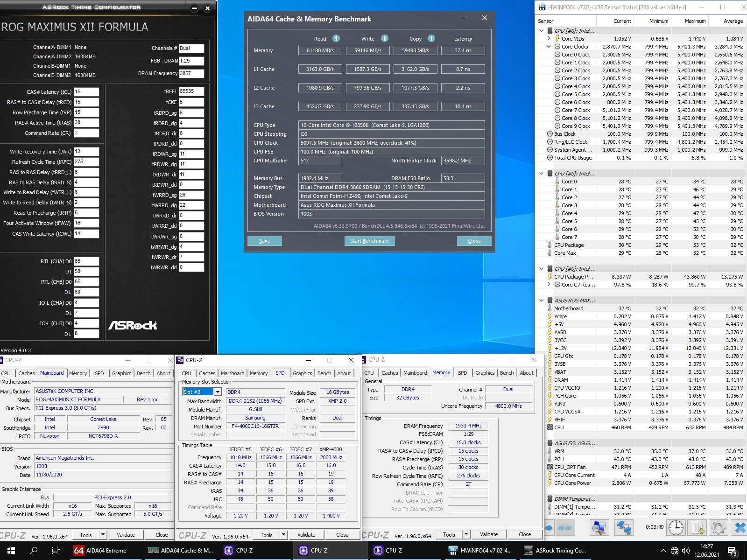This screenshot has width=747, height=560.
Task: Open Bench tab in Memory CPU-Z window
Action: 507,373
